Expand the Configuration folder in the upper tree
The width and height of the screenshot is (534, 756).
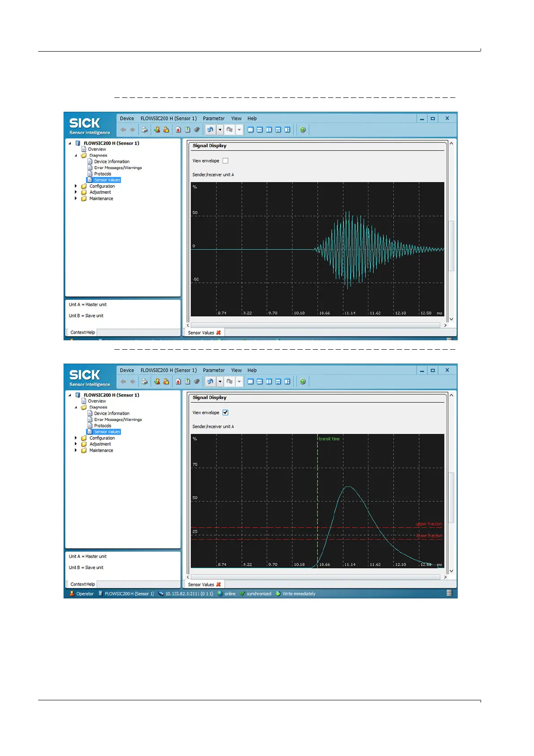coord(76,186)
